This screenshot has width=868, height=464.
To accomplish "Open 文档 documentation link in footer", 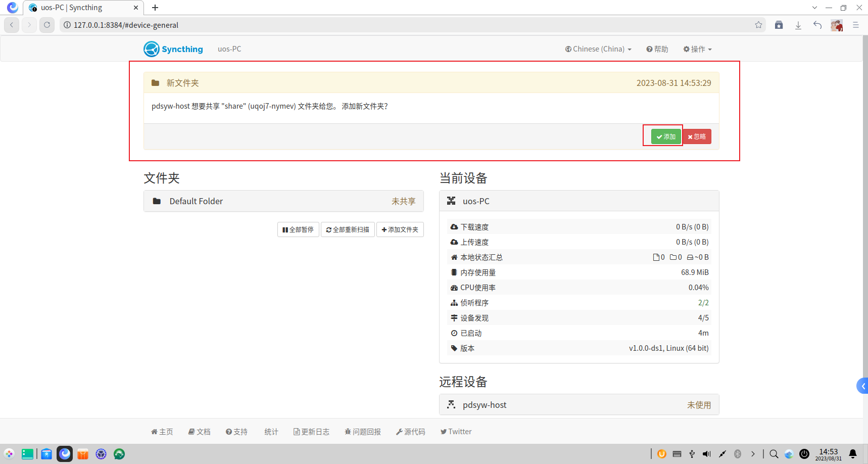I will (x=199, y=432).
